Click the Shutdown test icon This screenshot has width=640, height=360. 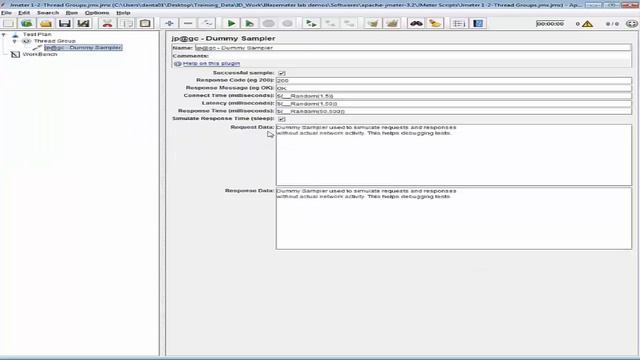[287, 23]
